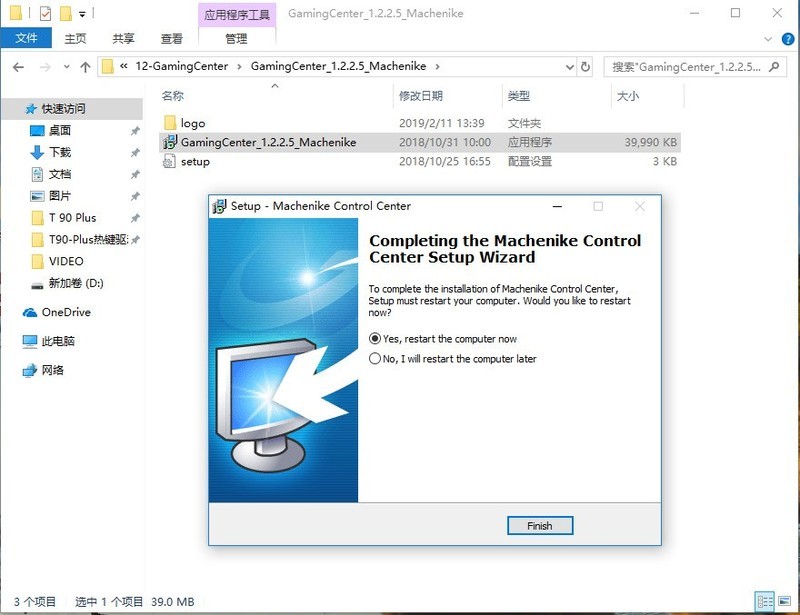Switch to large icons view layout
The width and height of the screenshot is (800, 615).
point(785,601)
